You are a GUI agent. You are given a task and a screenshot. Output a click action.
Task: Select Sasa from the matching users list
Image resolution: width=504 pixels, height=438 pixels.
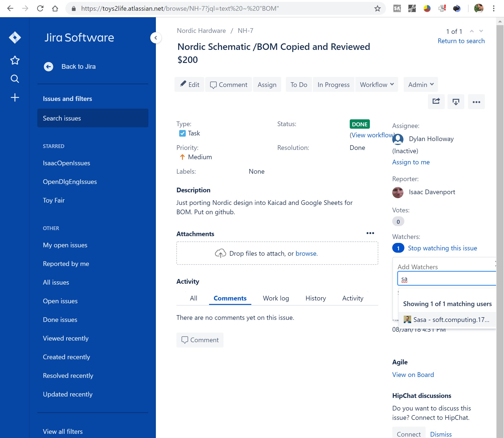pyautogui.click(x=447, y=319)
